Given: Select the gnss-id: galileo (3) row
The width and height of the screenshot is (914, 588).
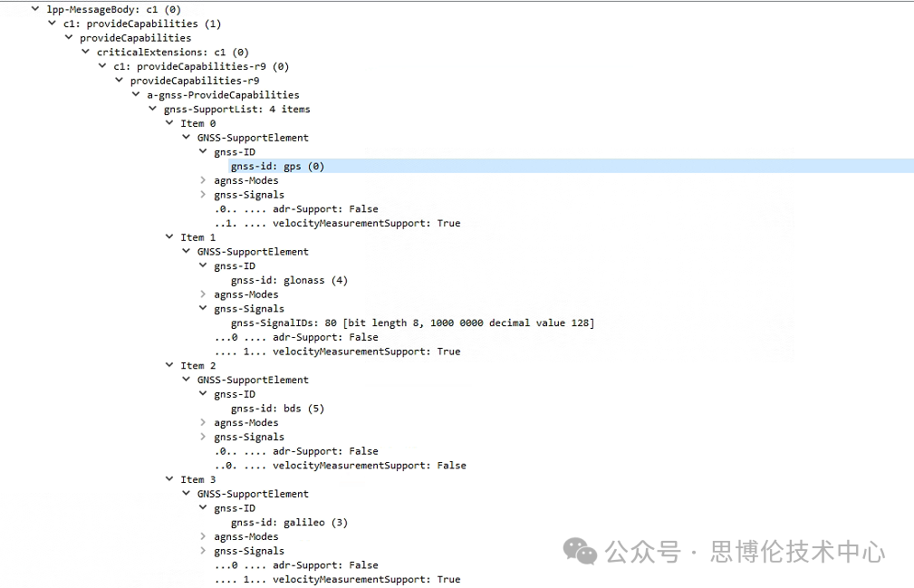Looking at the screenshot, I should click(289, 523).
